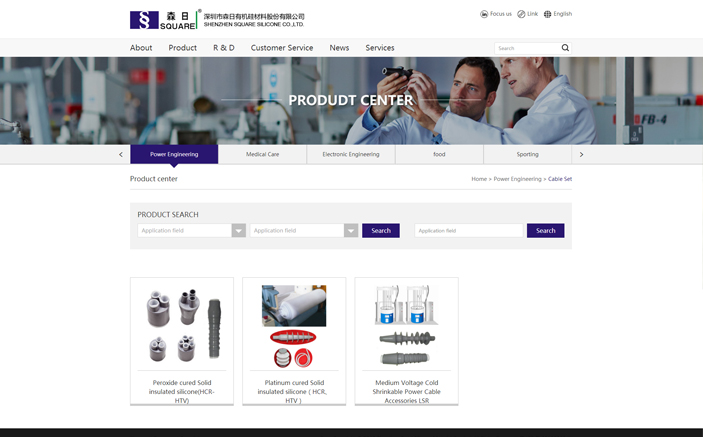Open Peroxide cured Solid silicone product image
The image size is (703, 437).
click(182, 324)
